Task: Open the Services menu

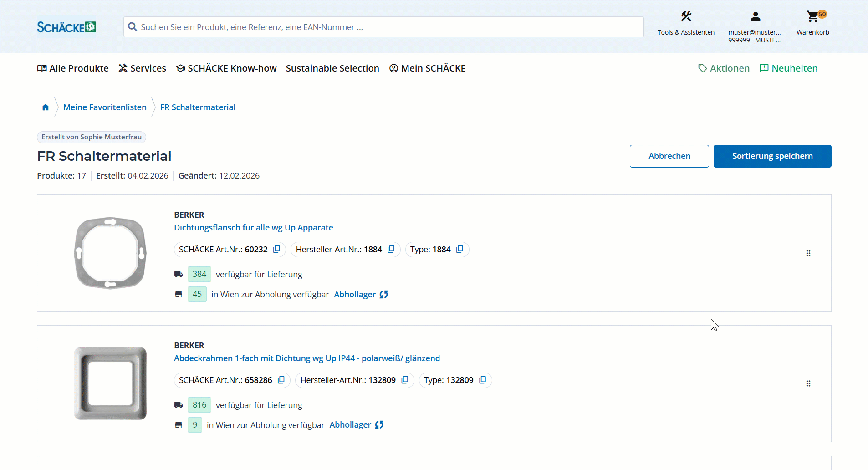Action: 143,68
